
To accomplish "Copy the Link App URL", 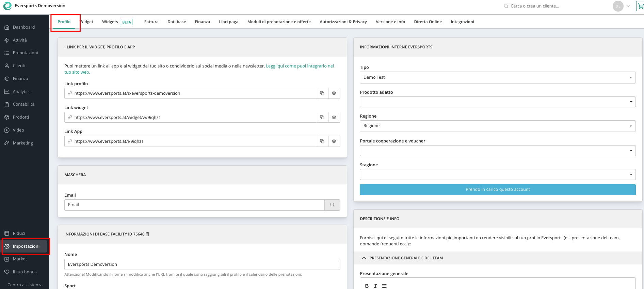I will pyautogui.click(x=322, y=141).
